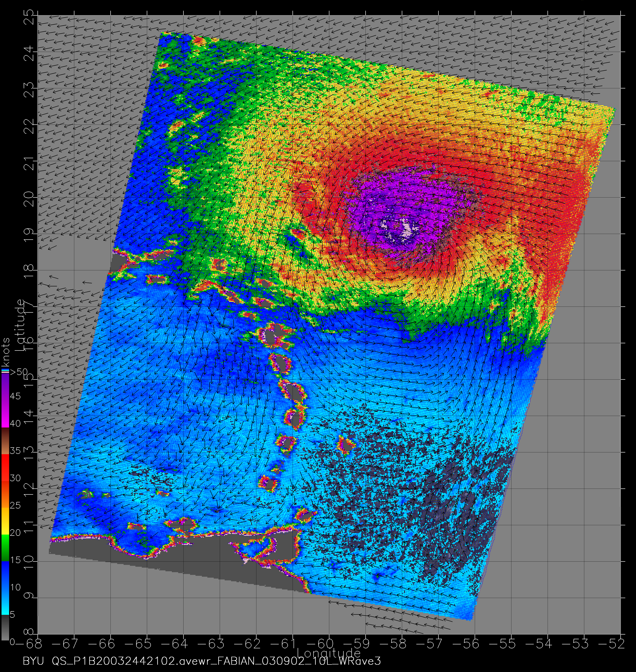Click the 30 knots color bar label

pyautogui.click(x=15, y=478)
